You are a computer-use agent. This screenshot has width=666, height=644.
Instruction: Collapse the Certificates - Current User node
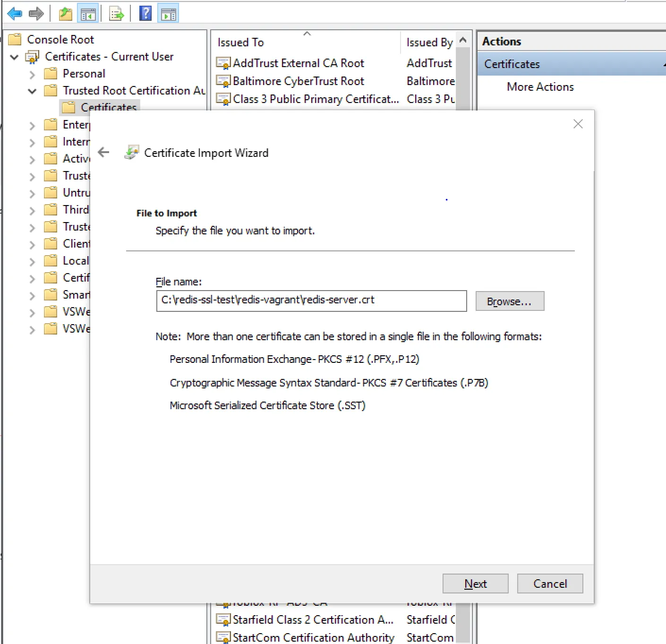pyautogui.click(x=15, y=57)
